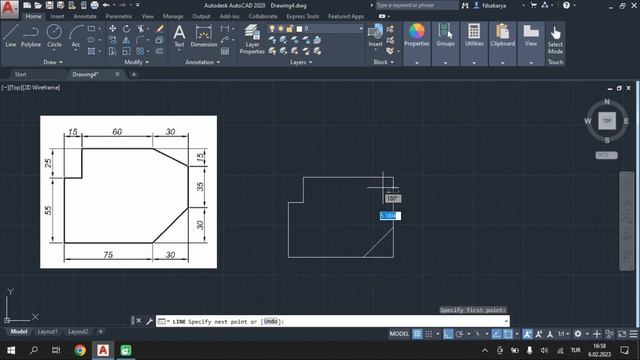
Task: Click the customization hamburger menu in status bar
Action: (x=633, y=334)
